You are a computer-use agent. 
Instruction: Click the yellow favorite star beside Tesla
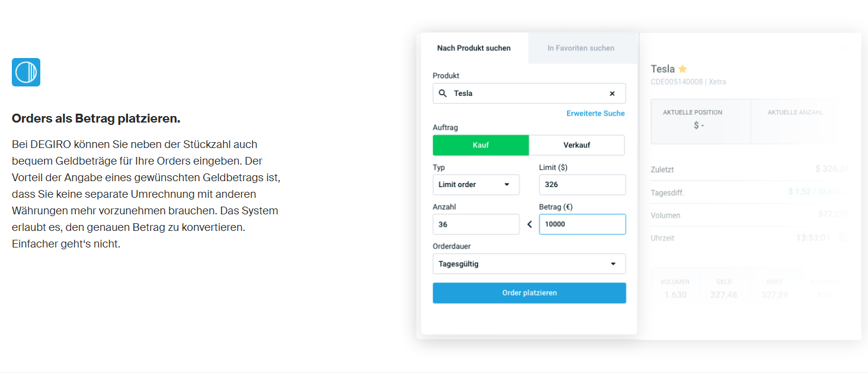tap(683, 69)
